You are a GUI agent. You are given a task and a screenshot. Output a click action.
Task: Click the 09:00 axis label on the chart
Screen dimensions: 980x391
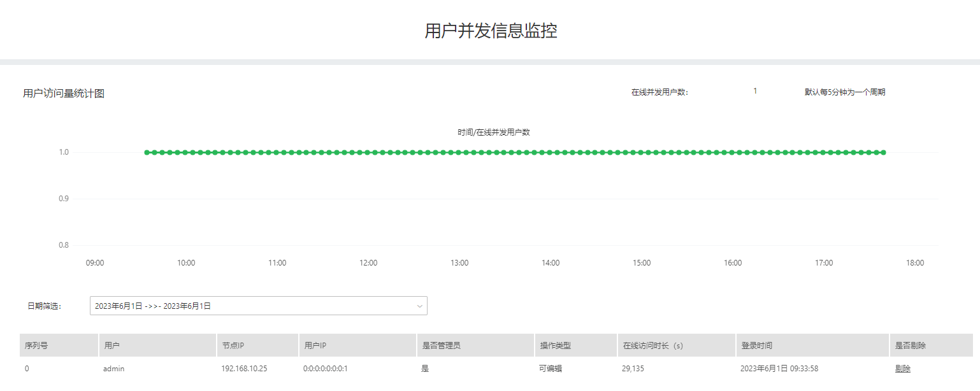[95, 262]
